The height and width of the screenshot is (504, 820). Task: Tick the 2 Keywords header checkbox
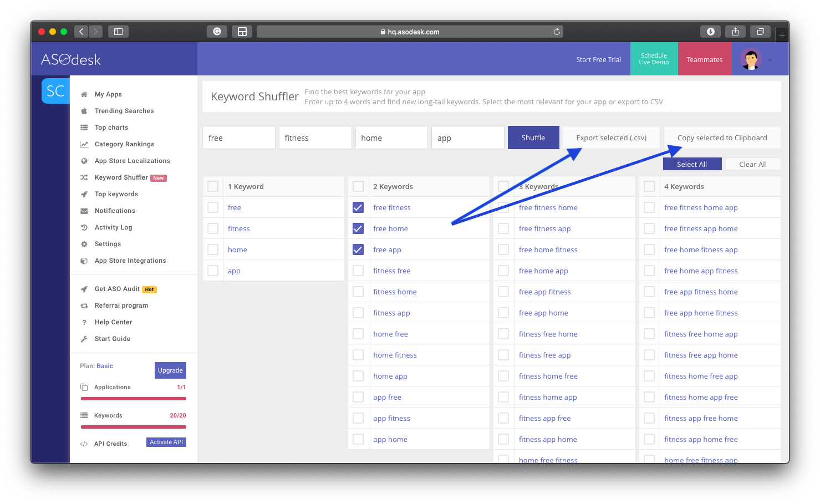358,186
